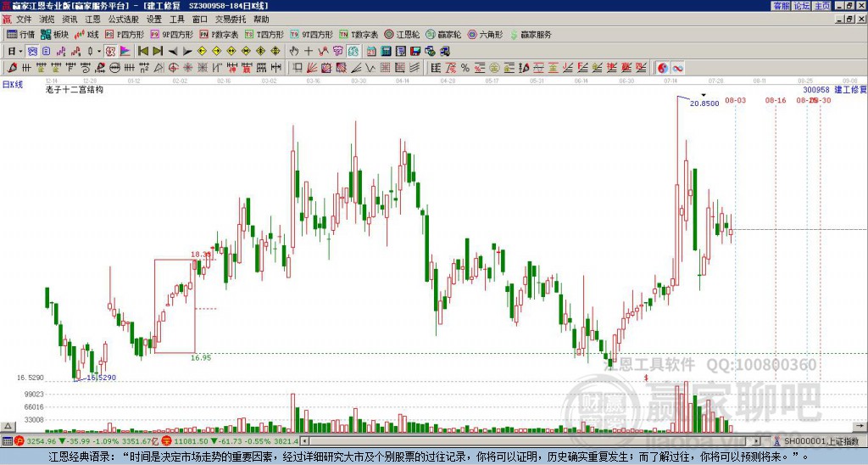The image size is (868, 465).
Task: Open the 江恩轮 Gann wheel tool
Action: coord(402,34)
